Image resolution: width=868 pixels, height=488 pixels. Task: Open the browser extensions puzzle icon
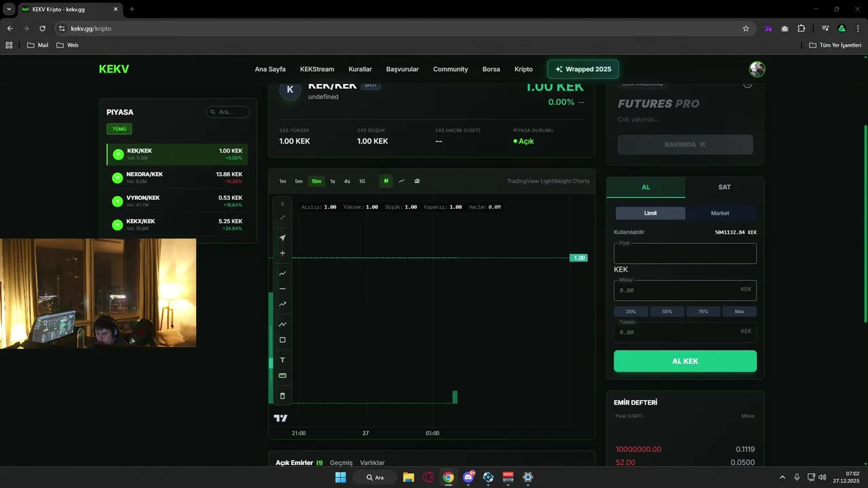(x=802, y=28)
